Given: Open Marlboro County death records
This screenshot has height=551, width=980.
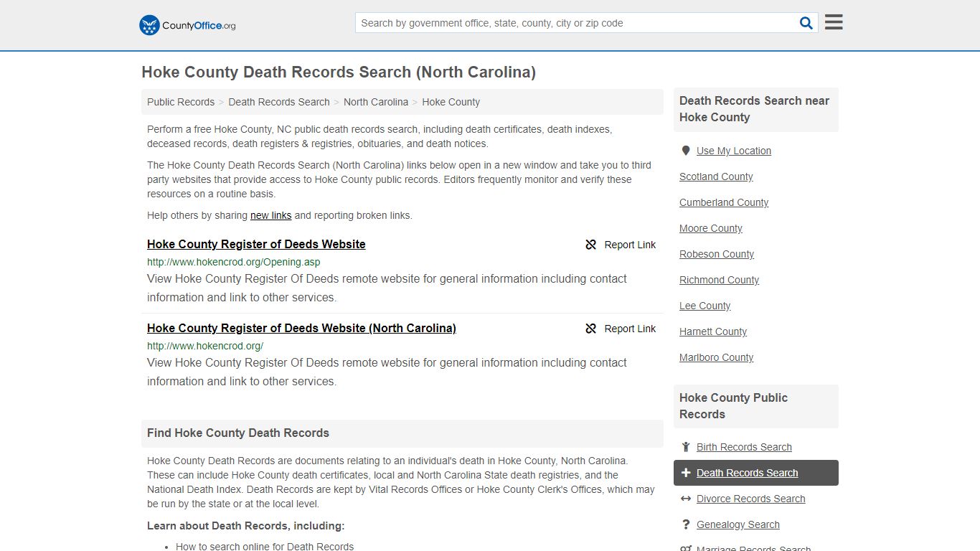Looking at the screenshot, I should (716, 357).
